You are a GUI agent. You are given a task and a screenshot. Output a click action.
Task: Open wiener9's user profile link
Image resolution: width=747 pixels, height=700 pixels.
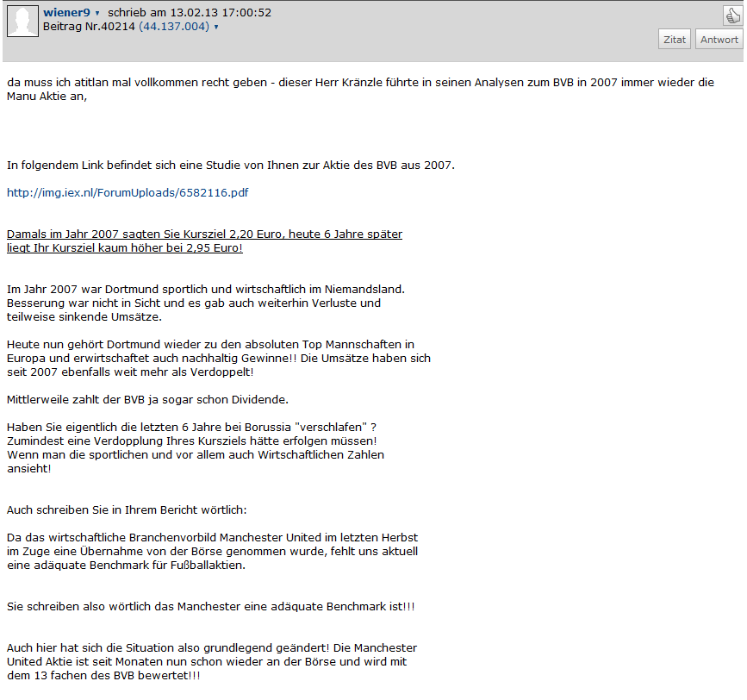tap(66, 12)
